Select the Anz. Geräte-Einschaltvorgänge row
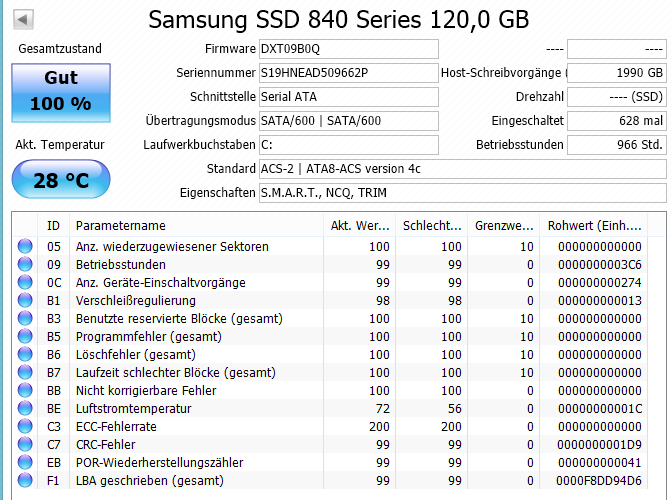 (x=330, y=282)
